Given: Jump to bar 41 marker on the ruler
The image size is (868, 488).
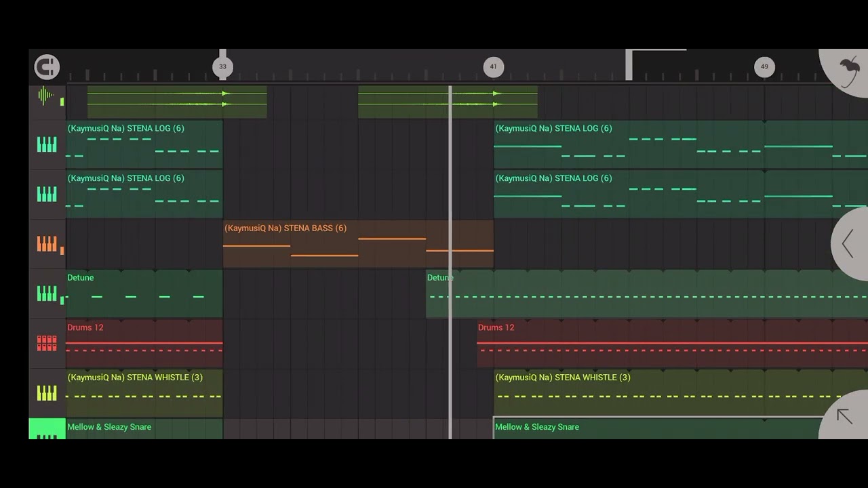Looking at the screenshot, I should tap(493, 67).
